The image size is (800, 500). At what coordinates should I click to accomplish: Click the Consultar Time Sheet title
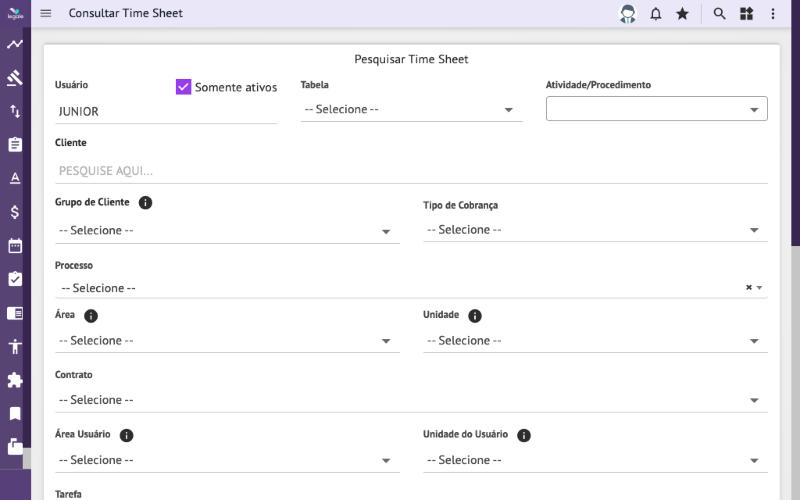[126, 13]
